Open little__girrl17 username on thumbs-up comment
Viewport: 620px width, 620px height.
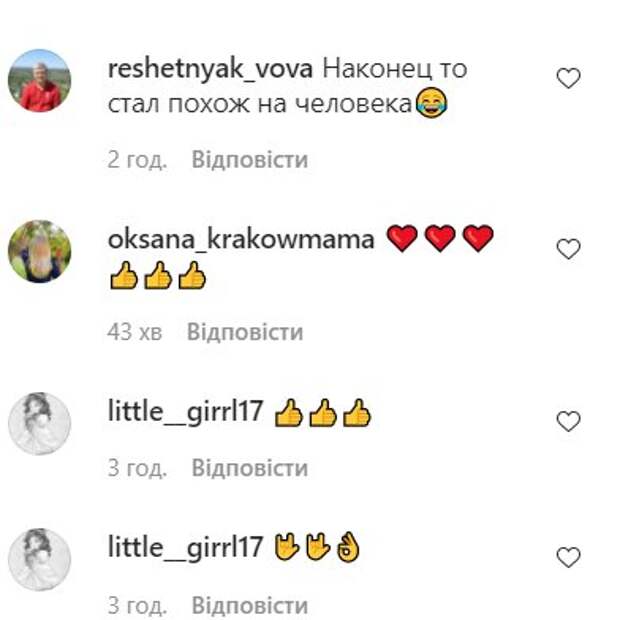click(185, 412)
